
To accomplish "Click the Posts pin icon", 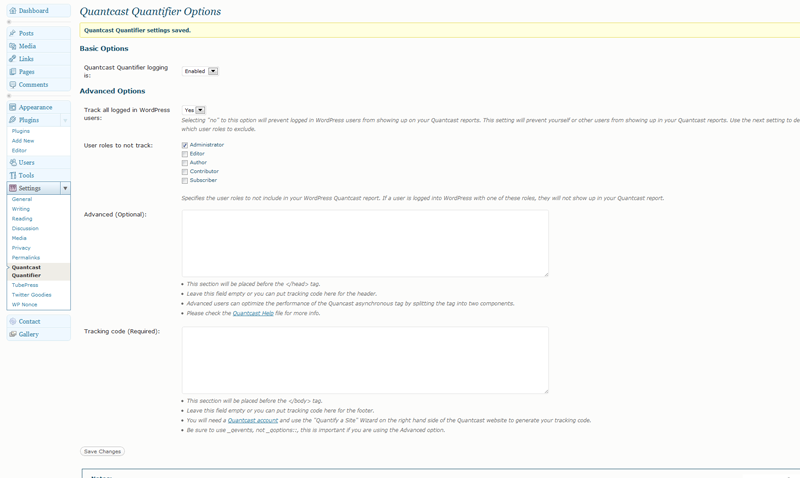I will point(13,33).
